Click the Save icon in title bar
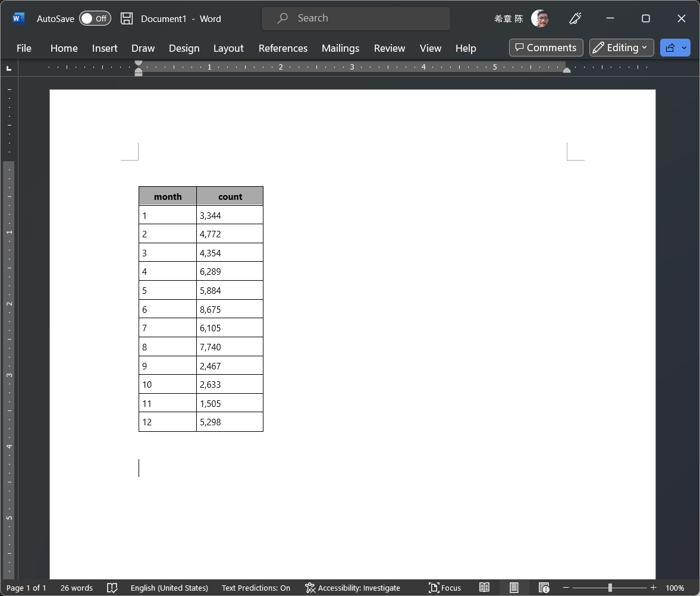The image size is (700, 596). pyautogui.click(x=127, y=18)
